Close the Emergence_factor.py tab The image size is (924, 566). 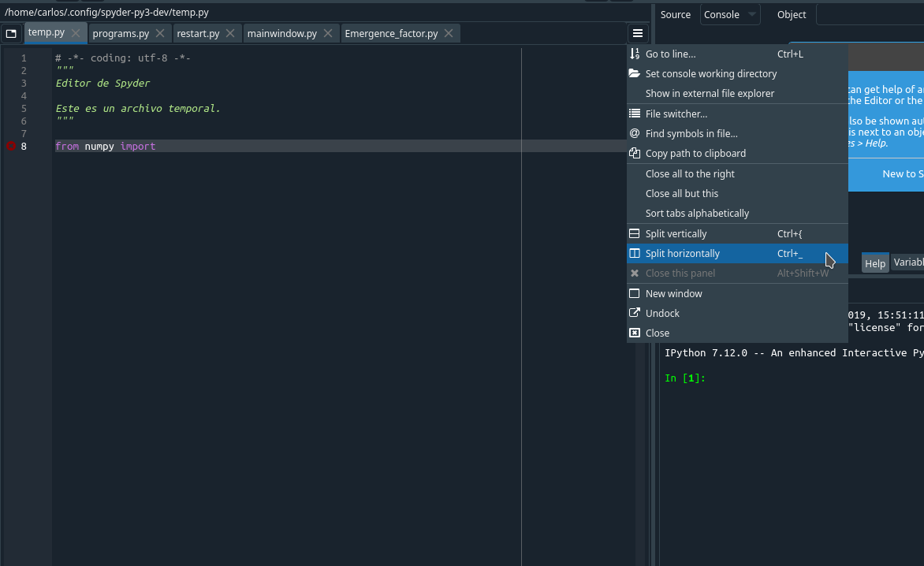449,34
